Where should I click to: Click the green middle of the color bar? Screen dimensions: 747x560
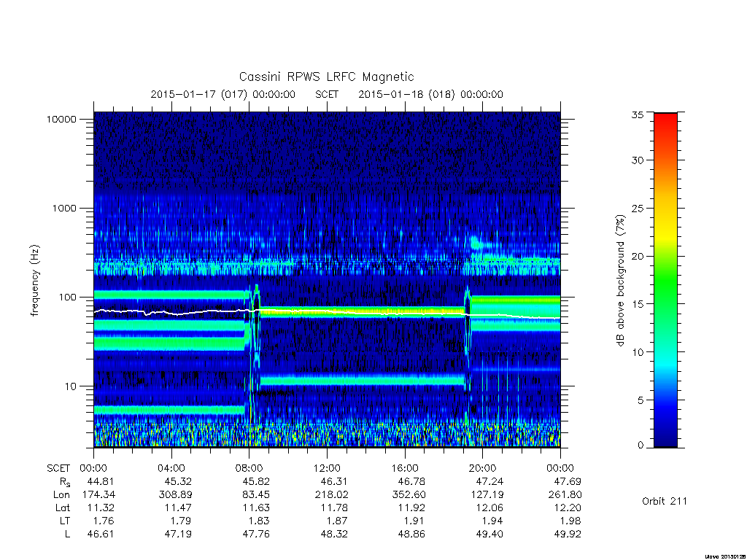665,286
